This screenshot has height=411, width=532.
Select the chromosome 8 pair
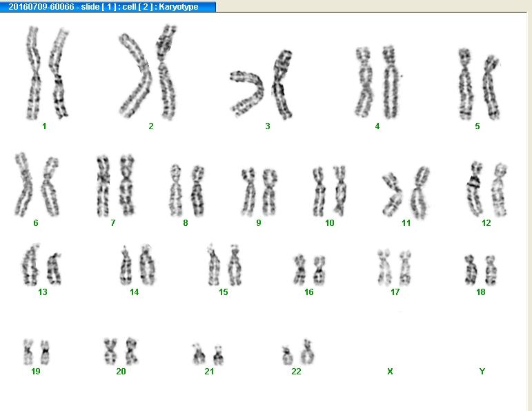tap(187, 191)
